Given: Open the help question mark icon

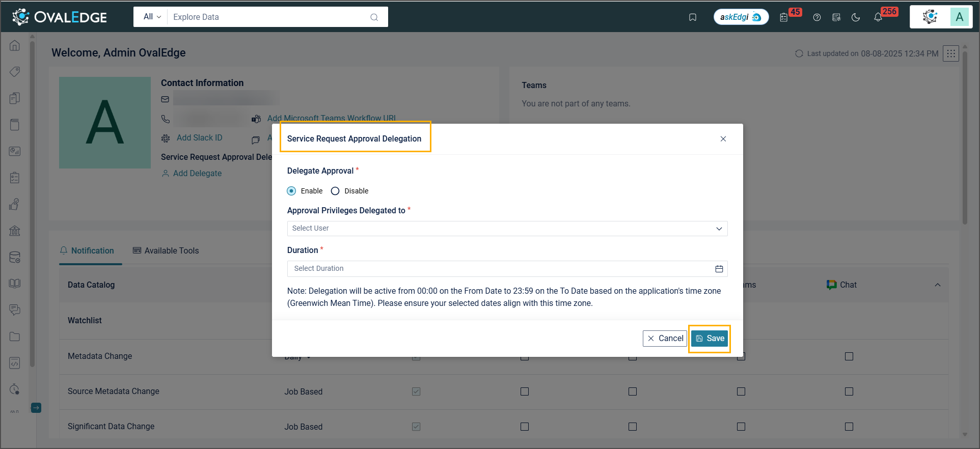Looking at the screenshot, I should [816, 17].
